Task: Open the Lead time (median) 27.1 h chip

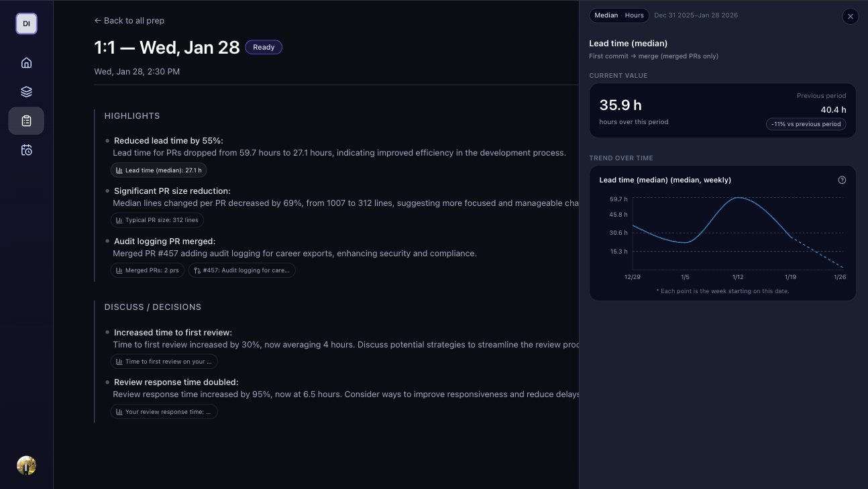Action: [158, 170]
